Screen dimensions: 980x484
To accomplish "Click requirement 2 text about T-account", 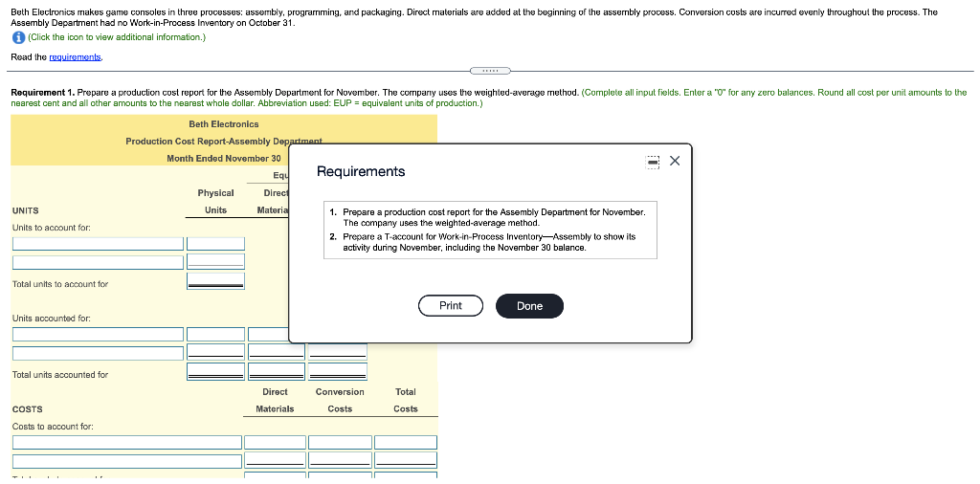I will 489,242.
